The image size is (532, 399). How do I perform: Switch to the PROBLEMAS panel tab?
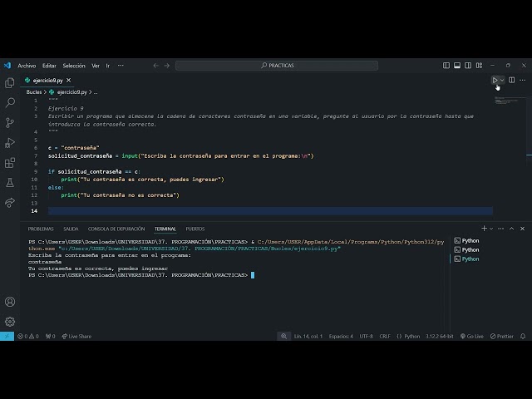pyautogui.click(x=41, y=229)
